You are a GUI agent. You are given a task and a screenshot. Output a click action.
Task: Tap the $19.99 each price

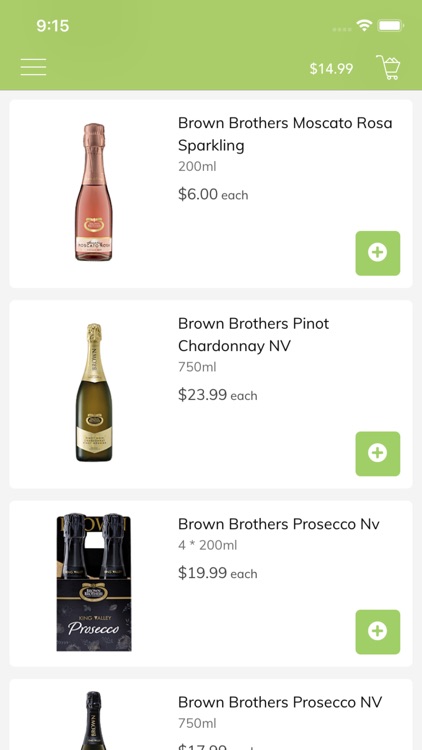coord(218,573)
